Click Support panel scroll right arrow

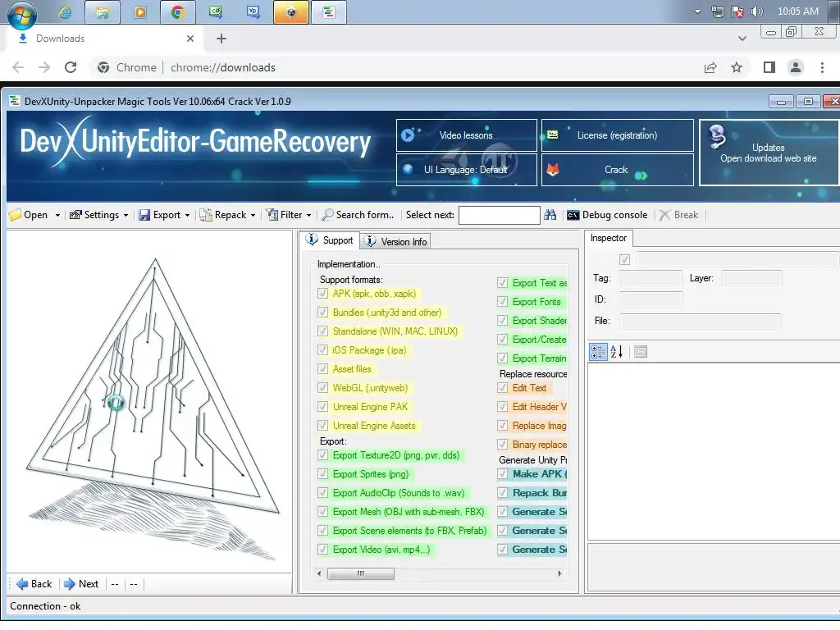[559, 573]
